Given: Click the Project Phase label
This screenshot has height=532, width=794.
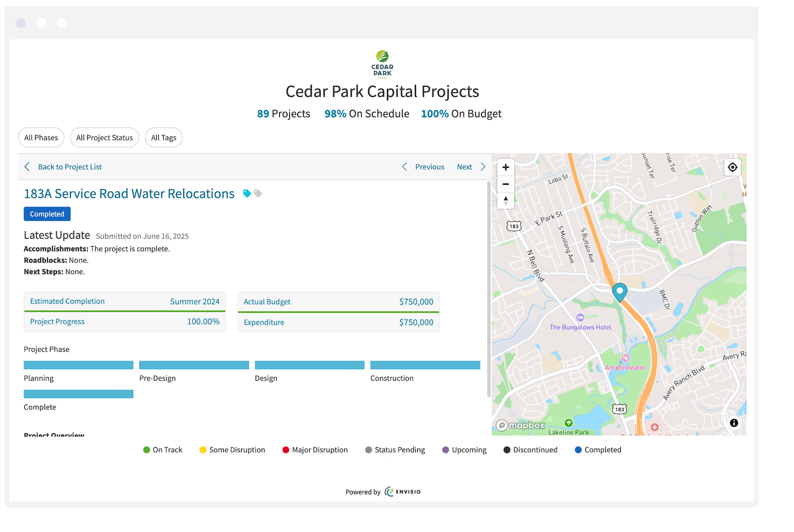Looking at the screenshot, I should point(47,349).
